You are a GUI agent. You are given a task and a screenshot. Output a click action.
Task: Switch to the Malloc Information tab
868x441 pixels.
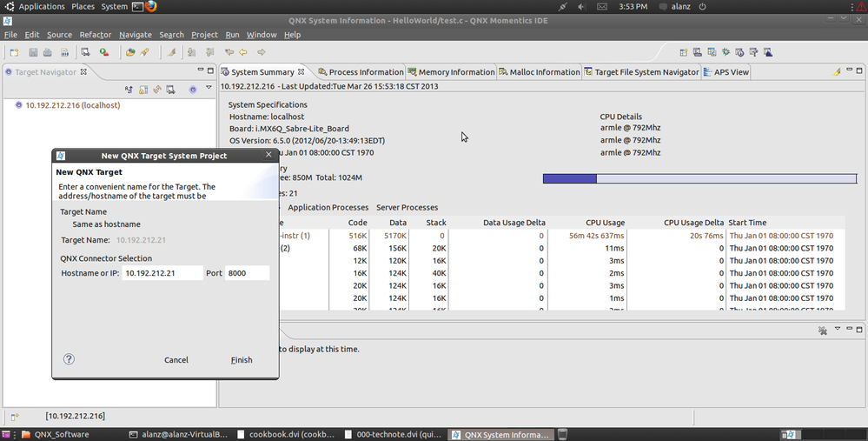[539, 72]
